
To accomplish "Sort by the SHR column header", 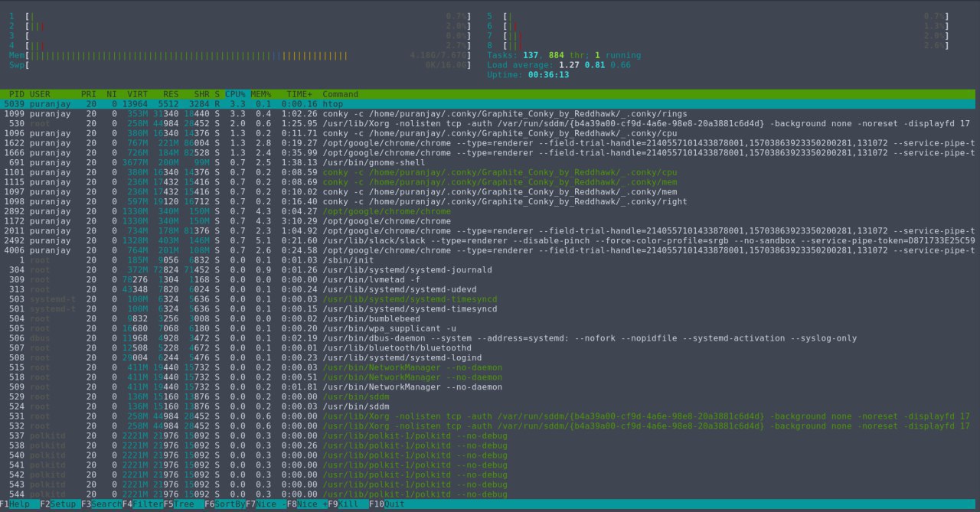I will [x=201, y=94].
